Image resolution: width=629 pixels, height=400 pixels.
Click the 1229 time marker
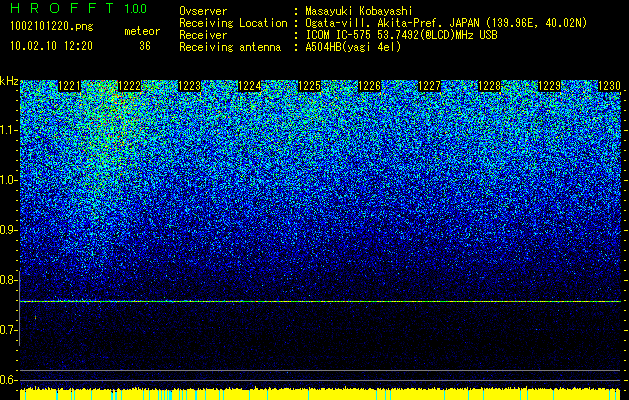549,86
